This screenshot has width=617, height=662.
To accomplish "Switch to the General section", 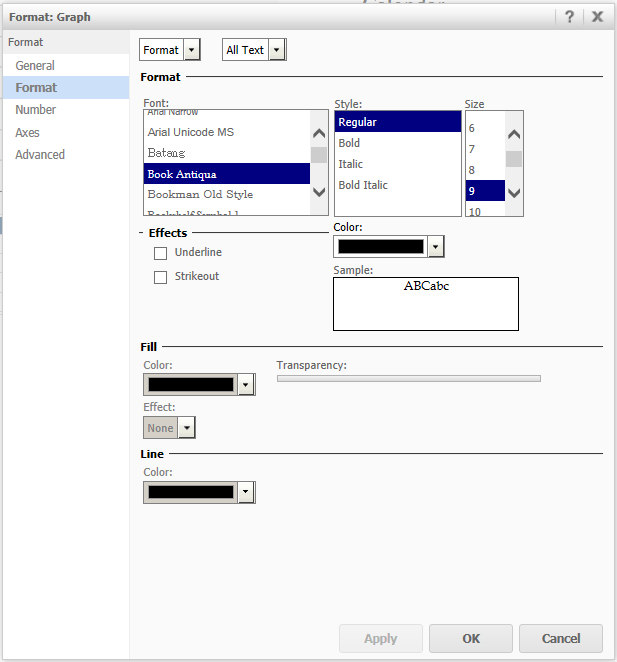I will [35, 66].
